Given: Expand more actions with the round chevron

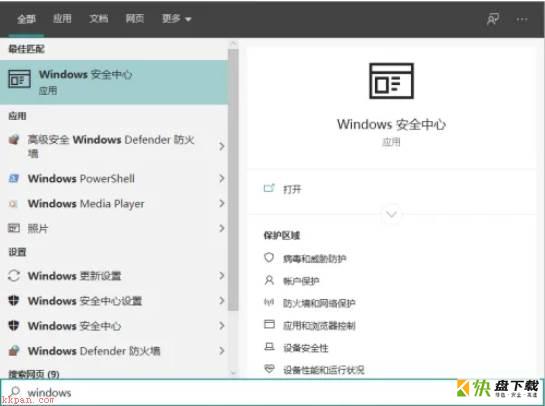Looking at the screenshot, I should [392, 214].
